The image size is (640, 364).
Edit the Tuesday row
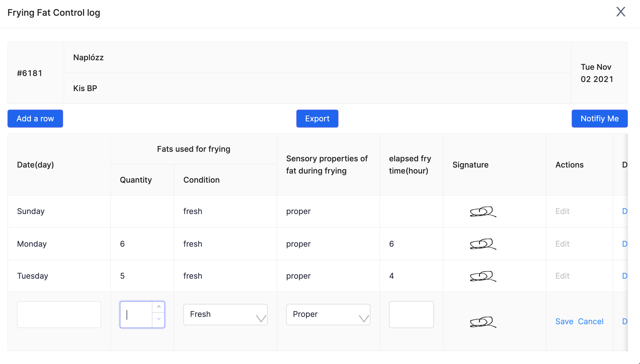click(x=562, y=276)
